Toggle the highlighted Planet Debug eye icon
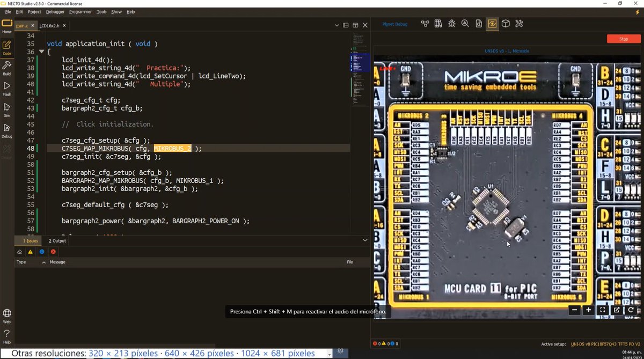 pos(492,24)
